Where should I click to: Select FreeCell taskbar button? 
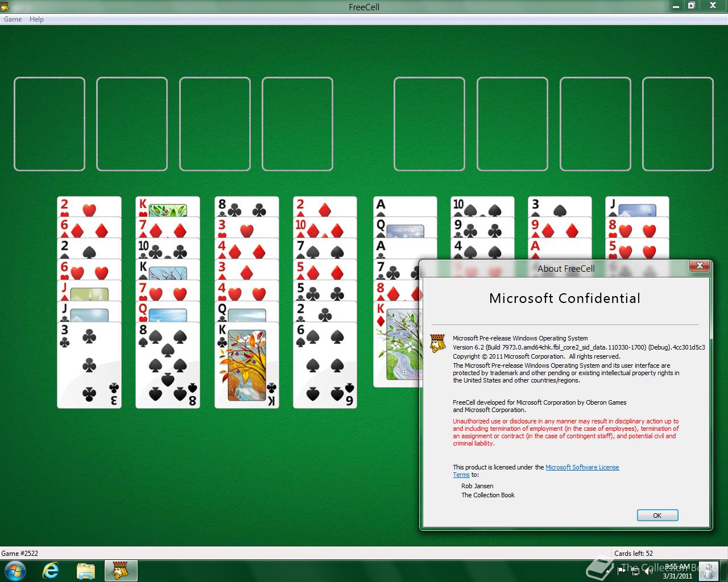[x=121, y=571]
